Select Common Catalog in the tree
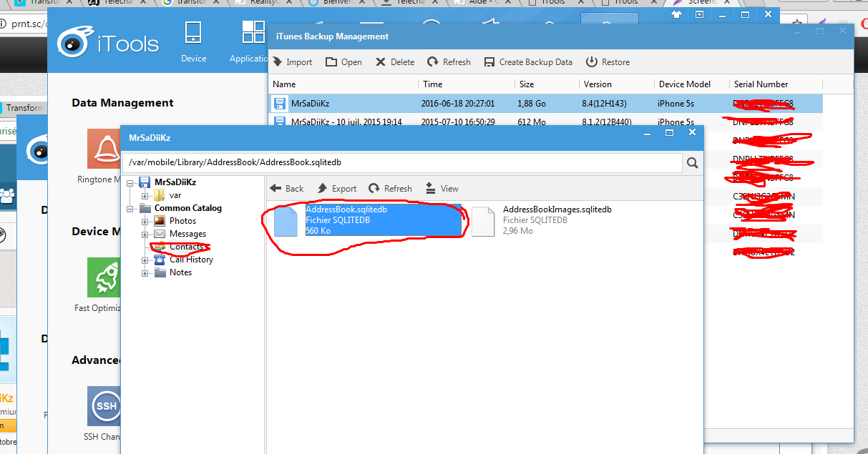868x454 pixels. pyautogui.click(x=188, y=208)
